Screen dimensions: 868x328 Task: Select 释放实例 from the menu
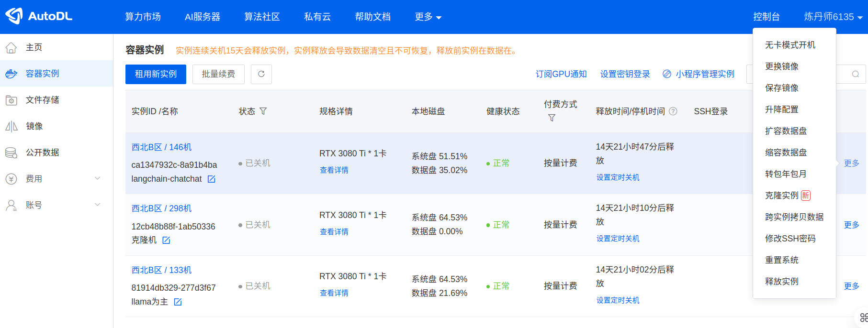point(781,282)
